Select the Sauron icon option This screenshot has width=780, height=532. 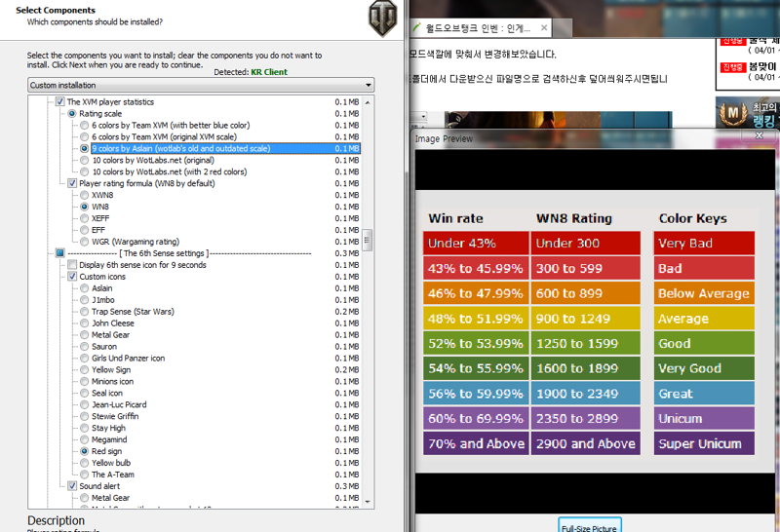coord(85,347)
